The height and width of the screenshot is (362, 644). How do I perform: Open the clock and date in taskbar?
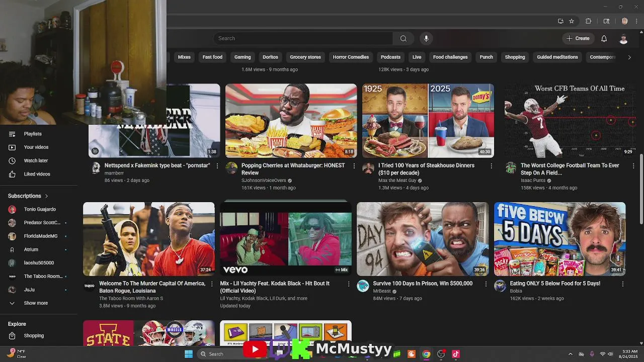click(629, 354)
